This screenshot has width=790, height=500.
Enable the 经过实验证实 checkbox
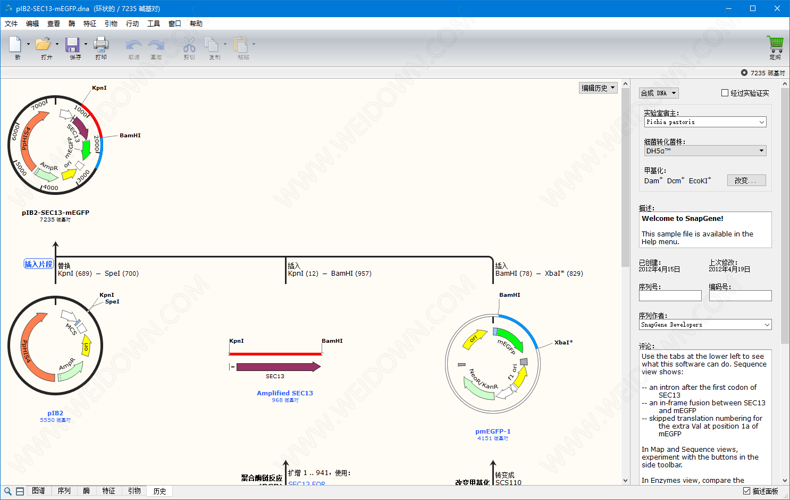tap(725, 93)
